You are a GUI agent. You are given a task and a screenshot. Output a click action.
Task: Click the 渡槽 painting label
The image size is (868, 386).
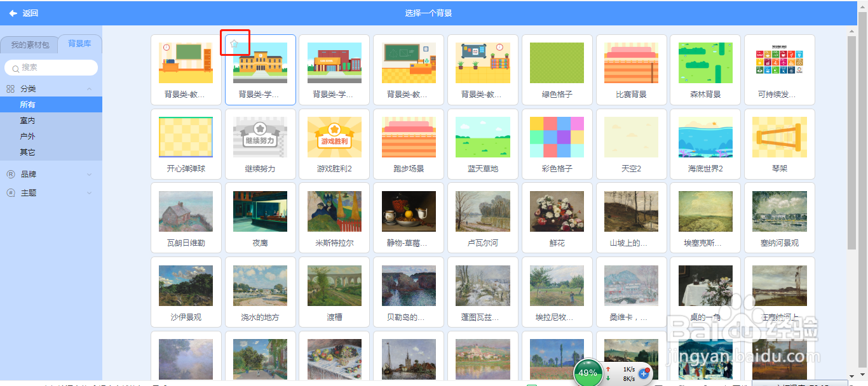pyautogui.click(x=334, y=317)
